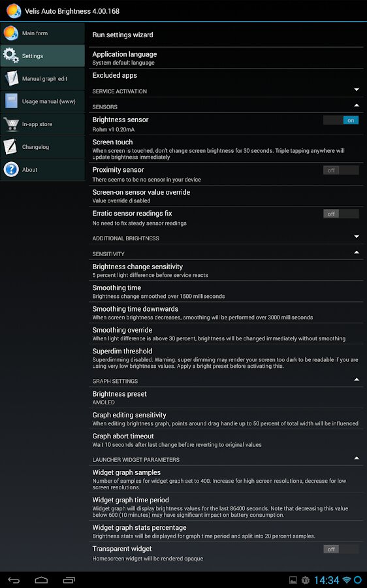
Task: Toggle the Proximity sensor switch
Action: point(341,171)
